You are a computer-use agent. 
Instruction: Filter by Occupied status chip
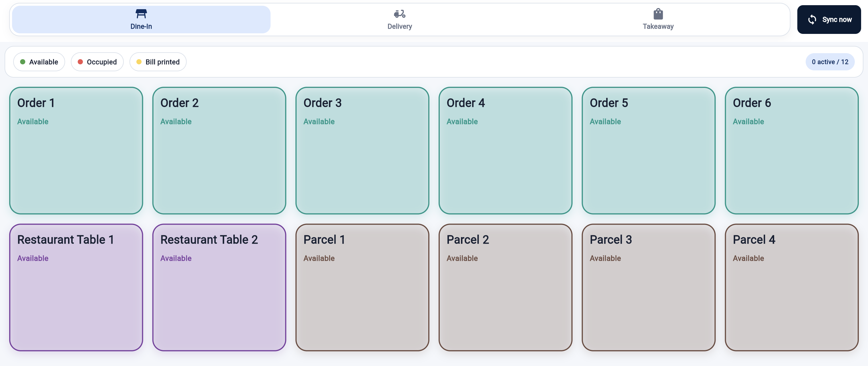(x=97, y=62)
